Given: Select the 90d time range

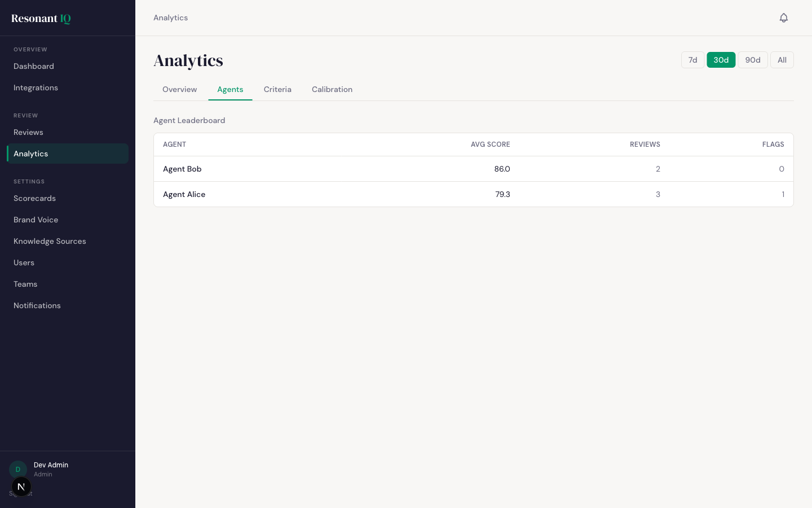Looking at the screenshot, I should tap(752, 60).
